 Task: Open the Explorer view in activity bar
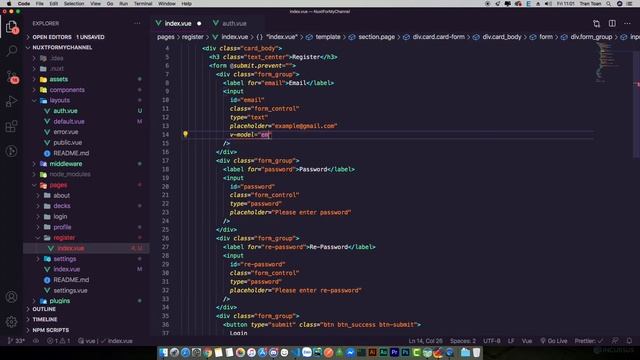pyautogui.click(x=11, y=27)
